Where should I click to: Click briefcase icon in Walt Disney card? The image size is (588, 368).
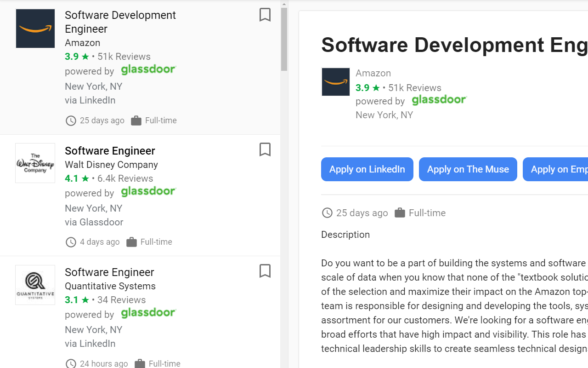pos(131,242)
